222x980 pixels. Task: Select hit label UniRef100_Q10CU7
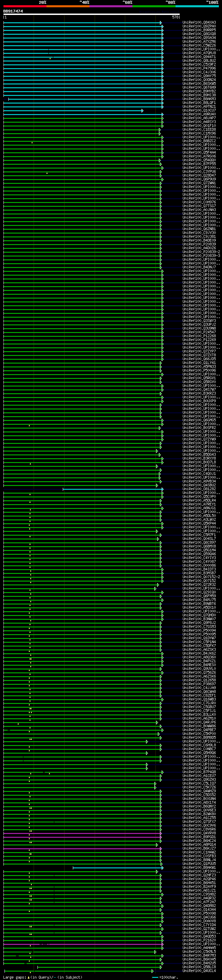[x=199, y=110]
